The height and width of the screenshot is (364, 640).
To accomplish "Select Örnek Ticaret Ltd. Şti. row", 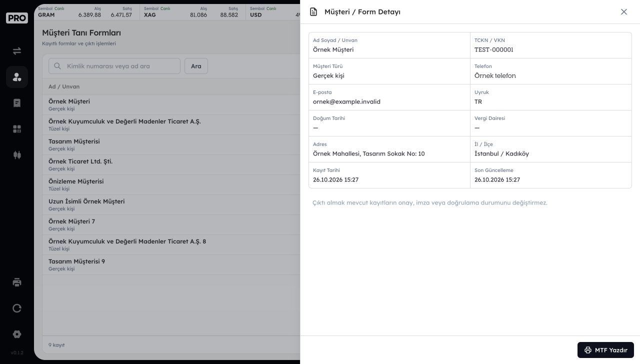I will [171, 164].
